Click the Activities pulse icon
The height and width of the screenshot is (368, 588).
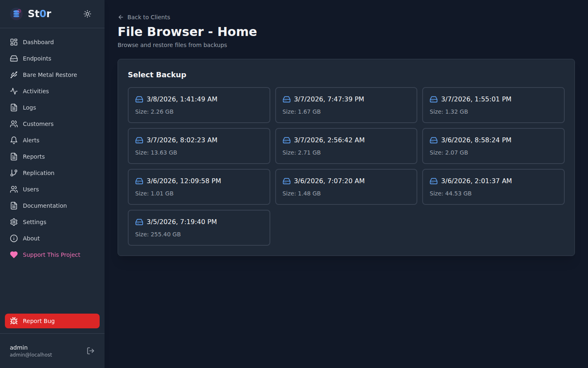pyautogui.click(x=13, y=91)
